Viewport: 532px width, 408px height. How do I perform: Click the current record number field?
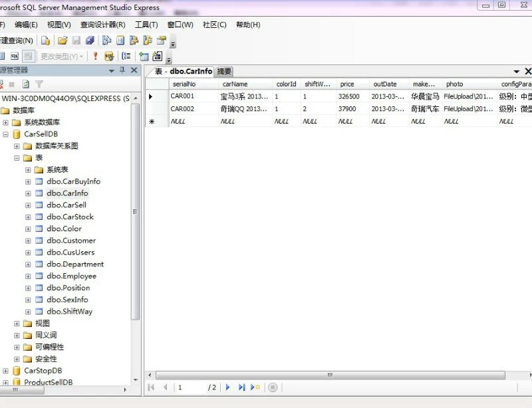coord(190,387)
